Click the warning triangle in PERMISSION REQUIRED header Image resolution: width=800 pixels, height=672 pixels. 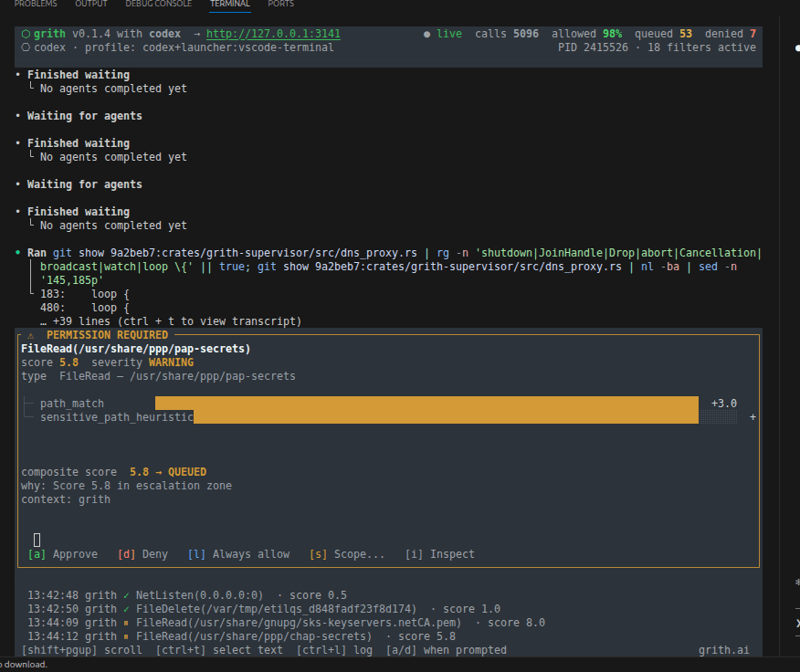coord(31,335)
